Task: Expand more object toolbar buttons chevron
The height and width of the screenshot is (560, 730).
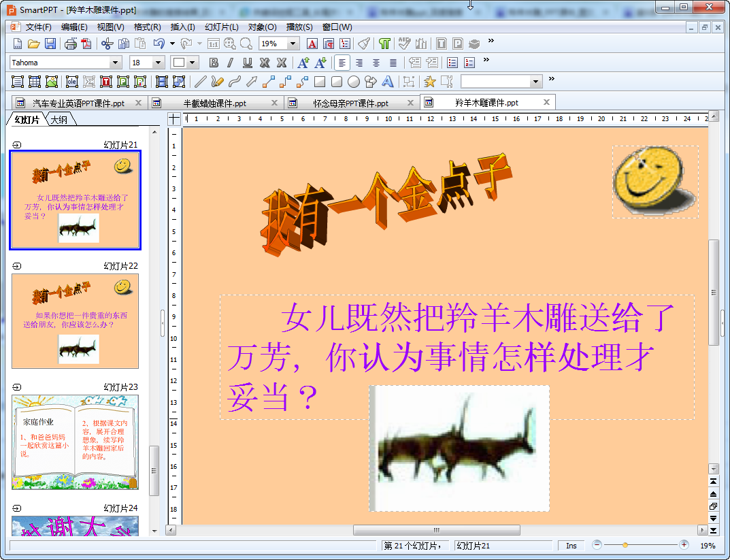Action: 552,79
